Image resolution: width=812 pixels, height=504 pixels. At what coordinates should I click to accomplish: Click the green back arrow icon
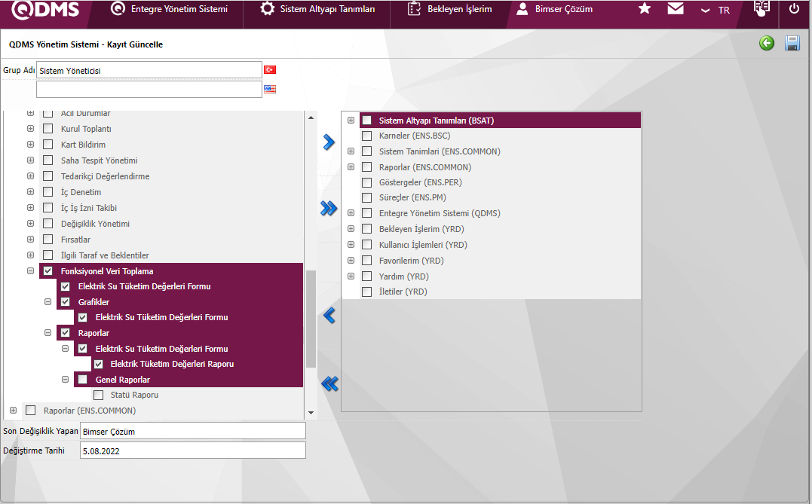coord(767,44)
